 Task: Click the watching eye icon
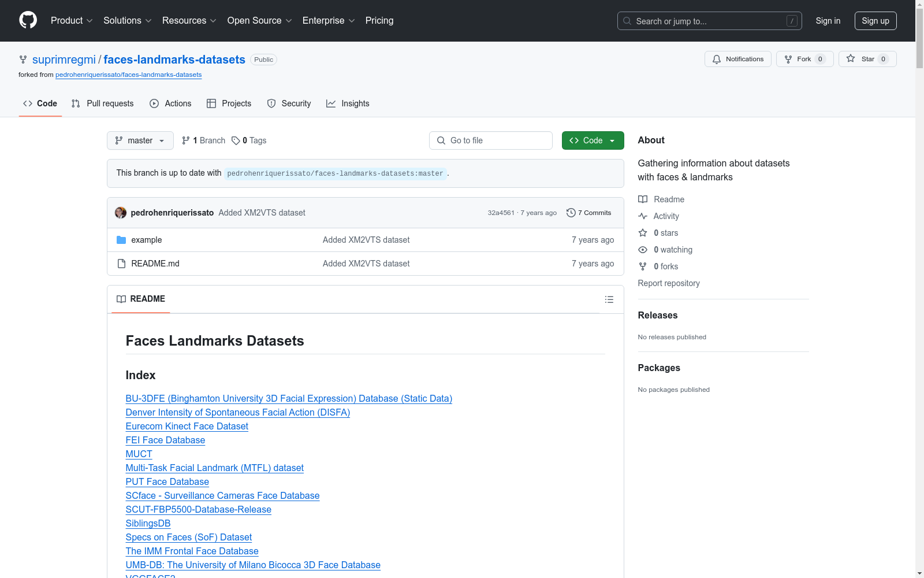(643, 250)
